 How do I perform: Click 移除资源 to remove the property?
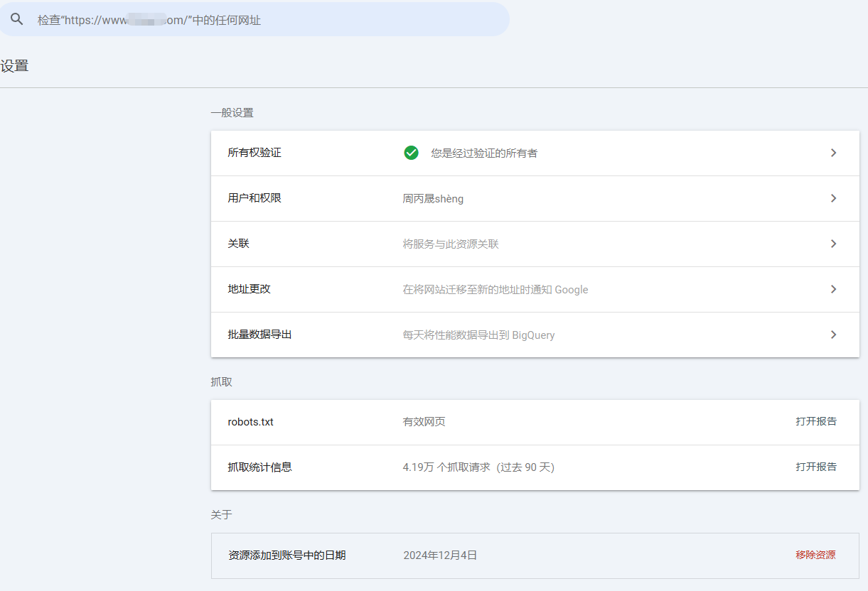pyautogui.click(x=815, y=555)
